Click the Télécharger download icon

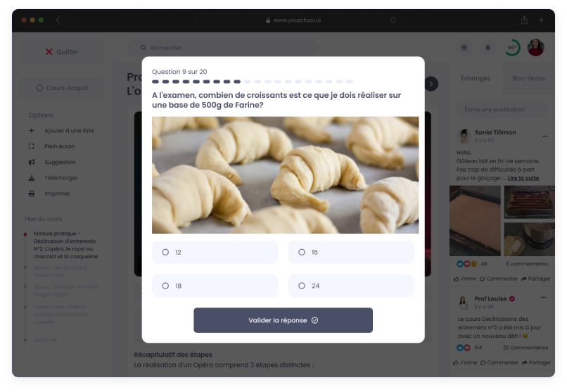coord(32,178)
